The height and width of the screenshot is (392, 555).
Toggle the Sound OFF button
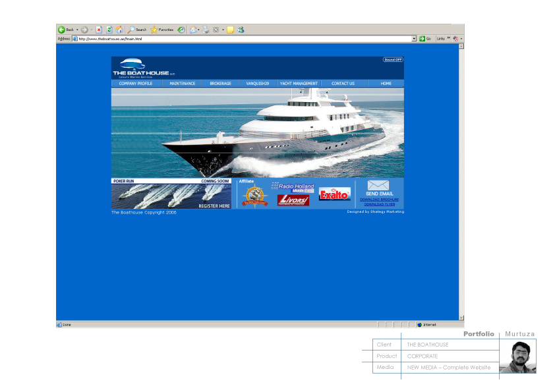[393, 59]
